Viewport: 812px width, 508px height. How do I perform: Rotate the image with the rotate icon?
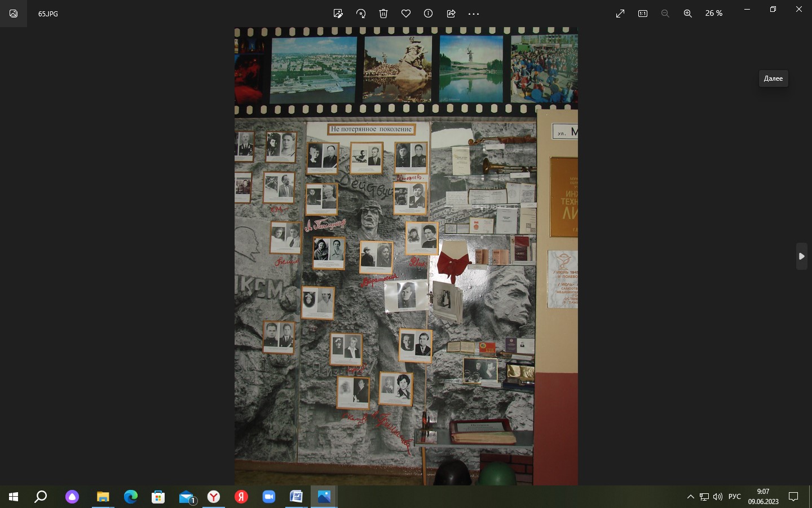tap(361, 14)
